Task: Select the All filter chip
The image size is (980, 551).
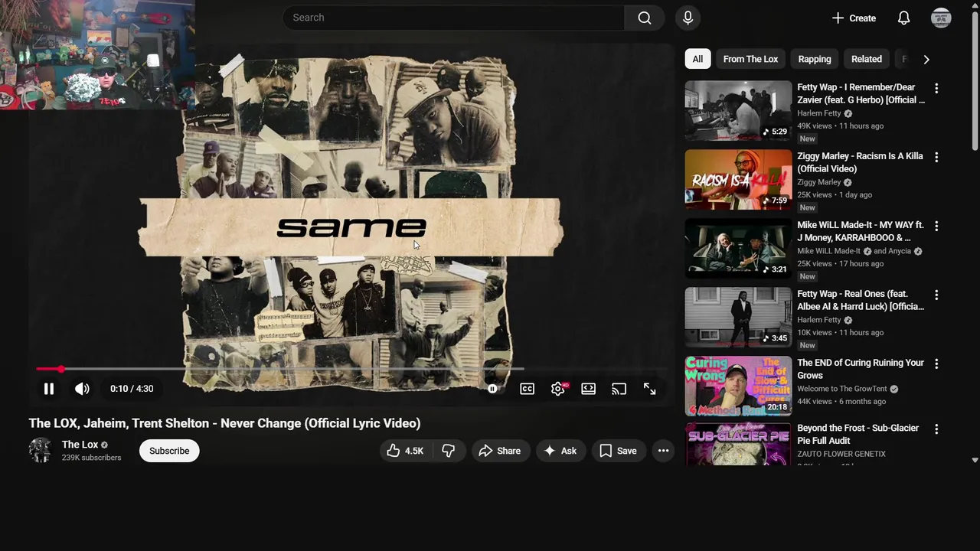Action: [697, 59]
